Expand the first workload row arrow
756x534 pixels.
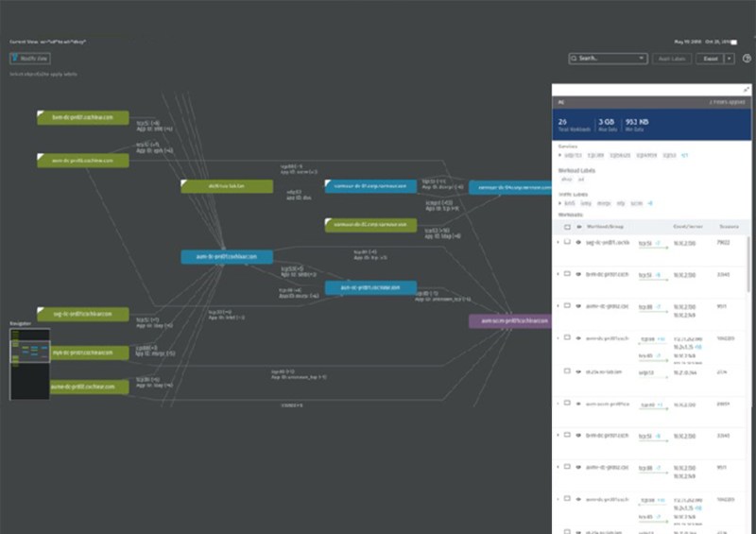558,243
